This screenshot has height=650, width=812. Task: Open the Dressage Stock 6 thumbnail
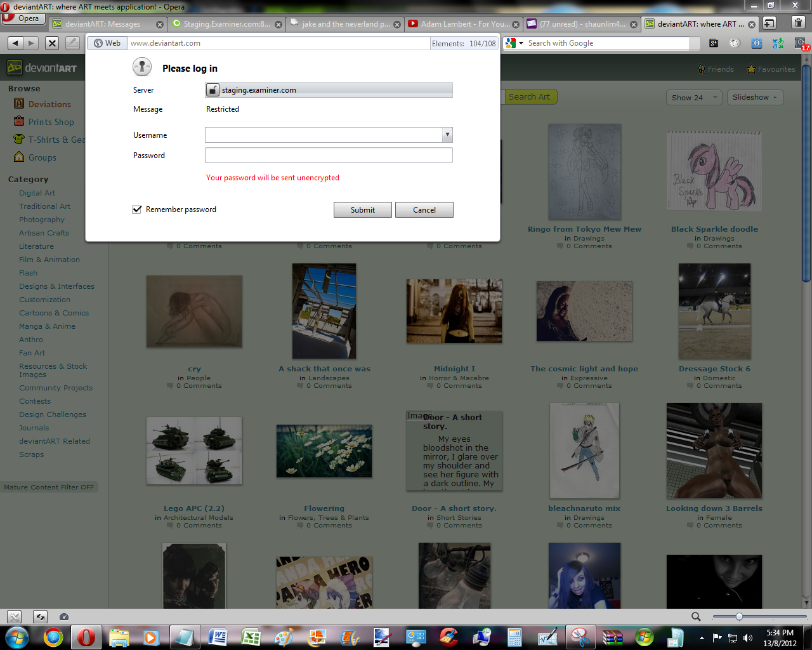pyautogui.click(x=714, y=311)
